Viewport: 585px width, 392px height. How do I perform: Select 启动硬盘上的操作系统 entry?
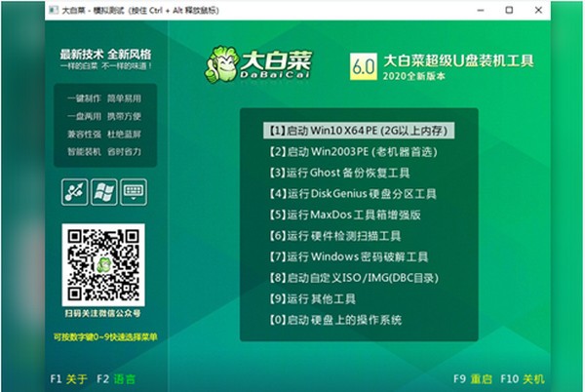pyautogui.click(x=335, y=320)
